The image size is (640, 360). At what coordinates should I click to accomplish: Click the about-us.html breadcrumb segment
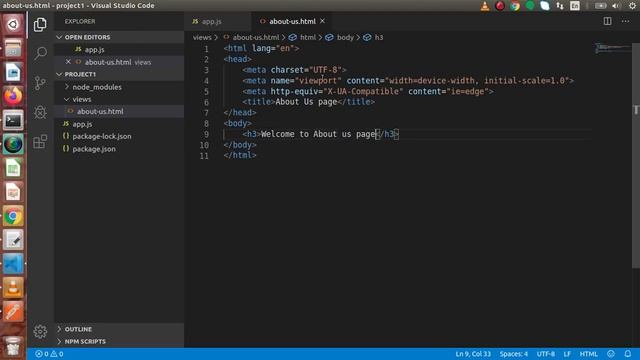[x=251, y=37]
